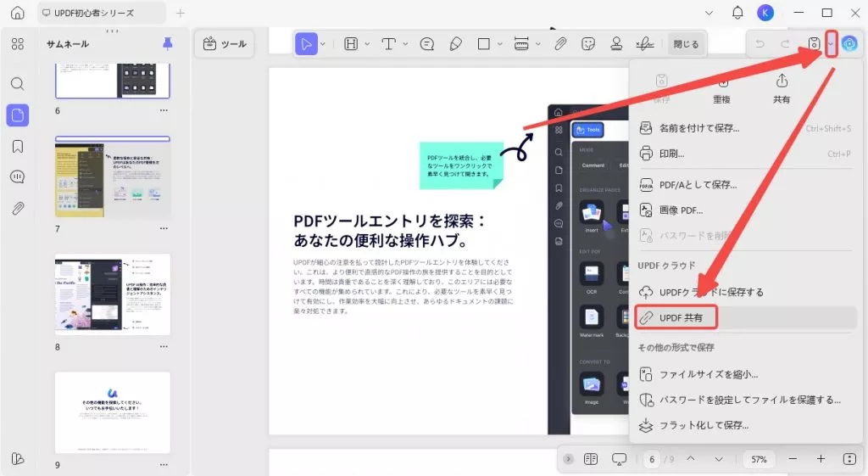Open the 57% zoom level box

click(x=759, y=459)
